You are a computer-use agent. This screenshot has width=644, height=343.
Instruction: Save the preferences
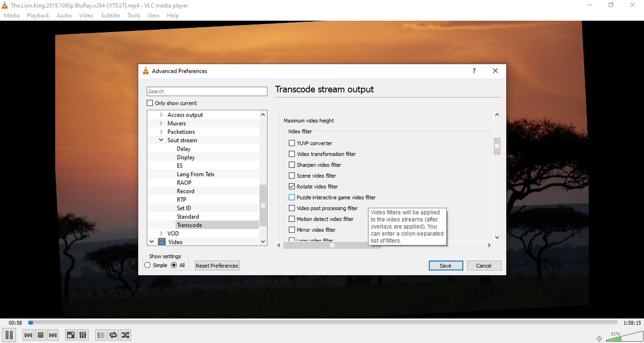click(x=446, y=266)
